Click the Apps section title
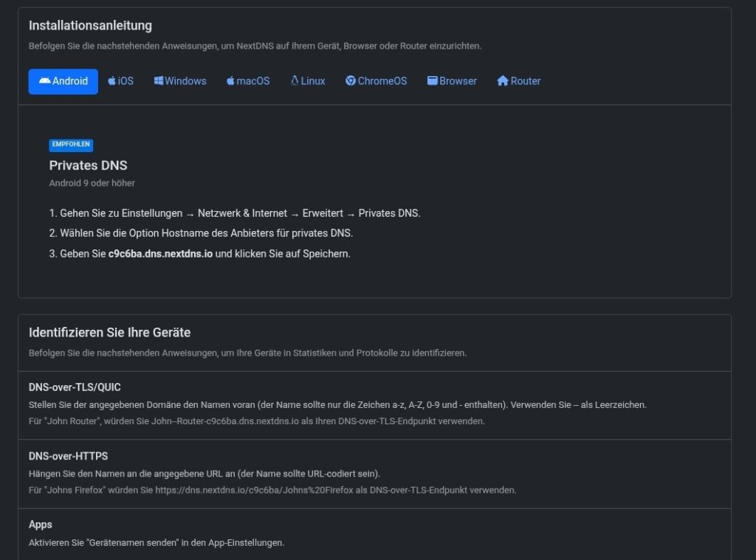756x560 pixels. [41, 525]
